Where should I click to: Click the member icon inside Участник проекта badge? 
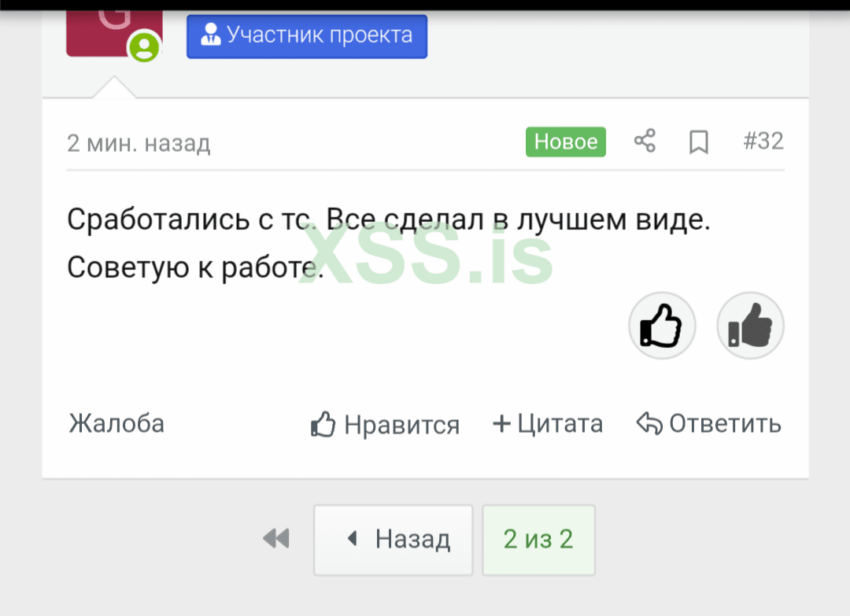point(209,35)
